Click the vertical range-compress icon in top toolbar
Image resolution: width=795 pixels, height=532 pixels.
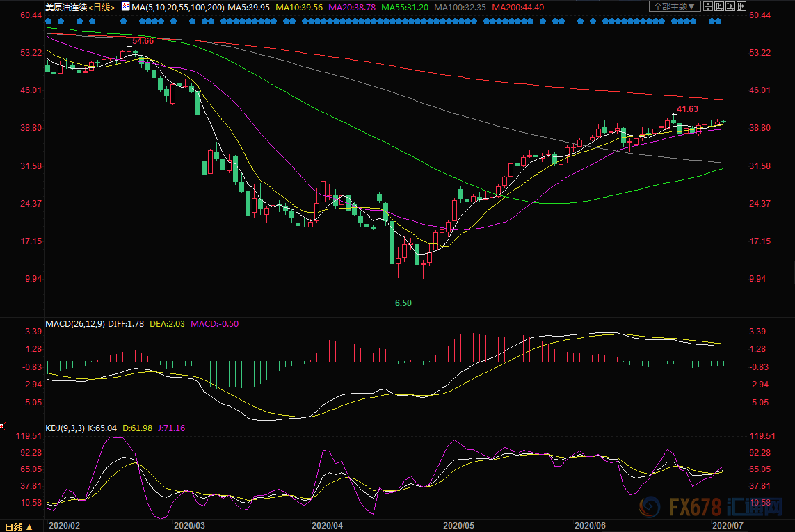(x=719, y=6)
